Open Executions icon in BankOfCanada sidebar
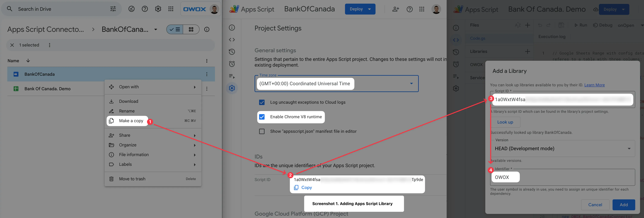Viewport: 644px width, 218px height. (x=232, y=76)
